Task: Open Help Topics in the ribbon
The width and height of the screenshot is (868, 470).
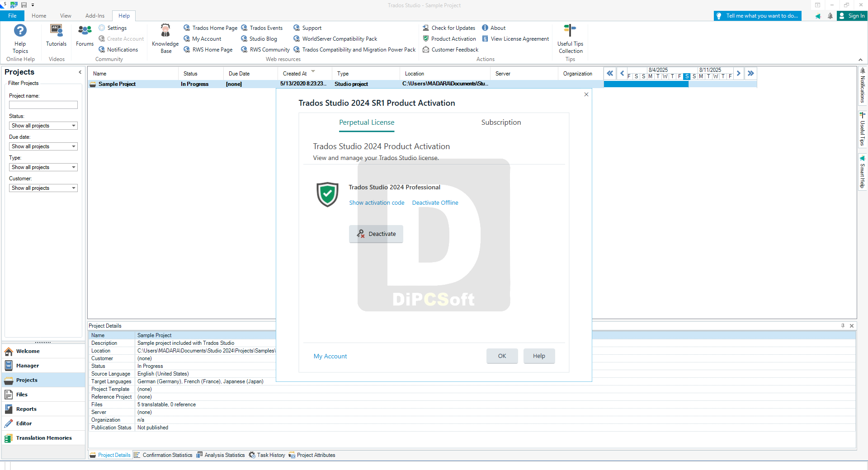Action: click(x=20, y=39)
